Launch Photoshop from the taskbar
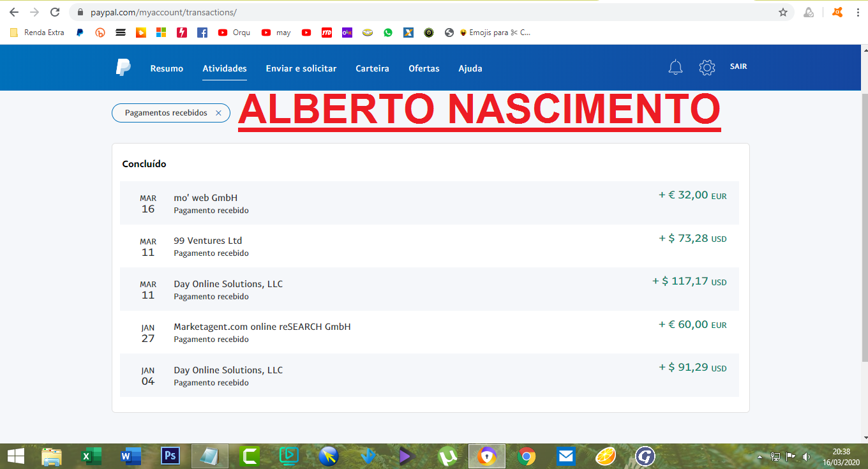This screenshot has width=868, height=469. 170,456
